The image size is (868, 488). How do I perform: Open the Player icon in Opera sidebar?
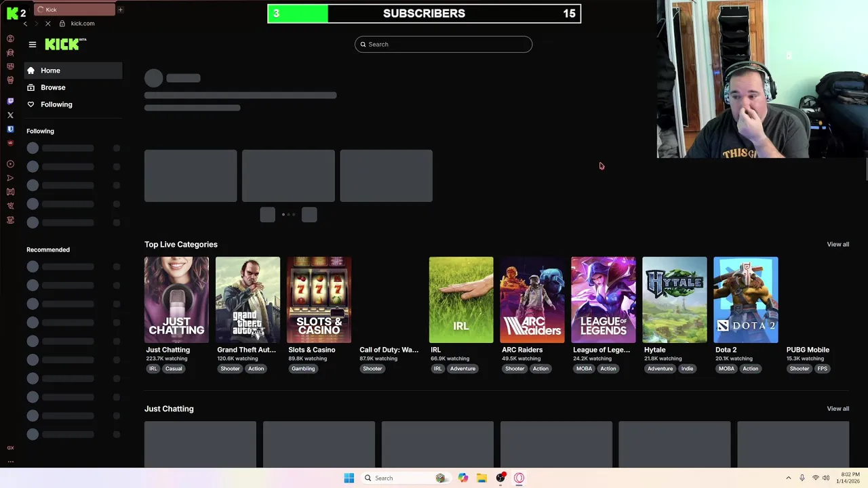[x=10, y=164]
